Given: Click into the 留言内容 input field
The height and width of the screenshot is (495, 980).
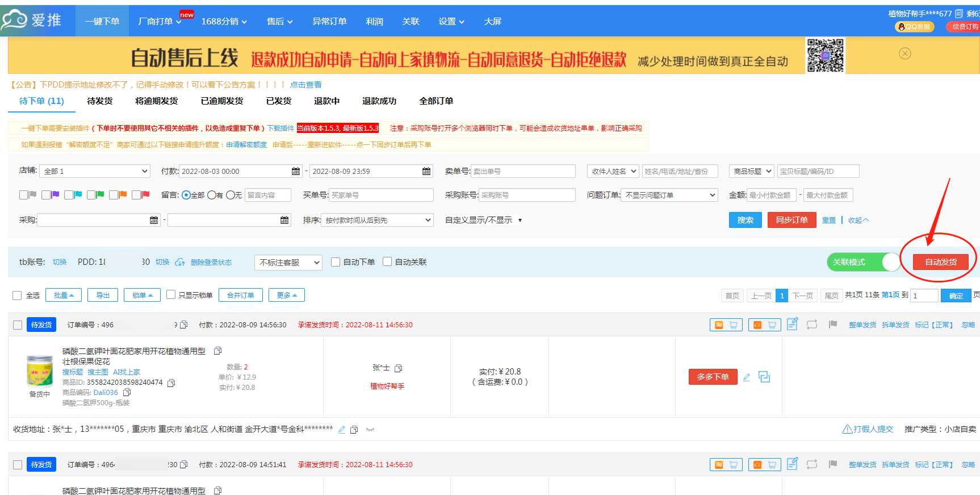Looking at the screenshot, I should [x=268, y=195].
